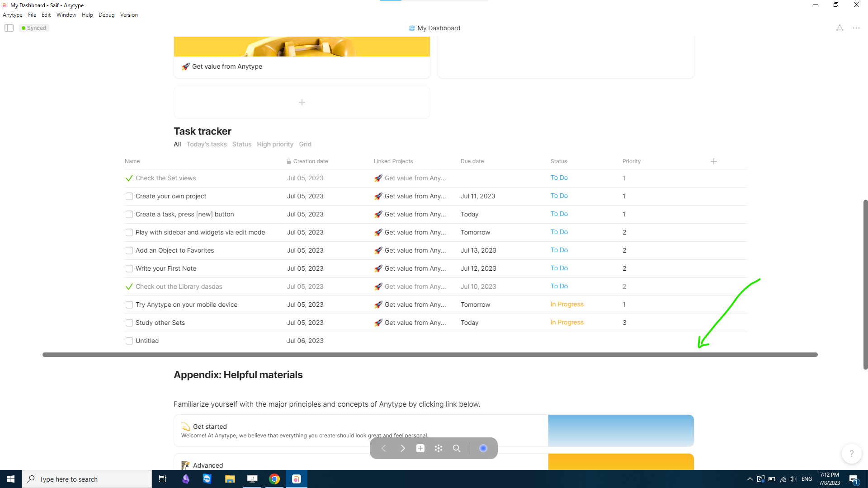868x488 pixels.
Task: Click the navigation forward arrow
Action: coord(402,448)
